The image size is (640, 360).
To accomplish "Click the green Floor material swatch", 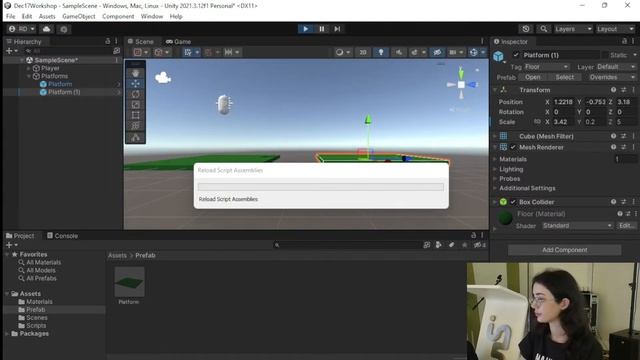I will click(505, 218).
